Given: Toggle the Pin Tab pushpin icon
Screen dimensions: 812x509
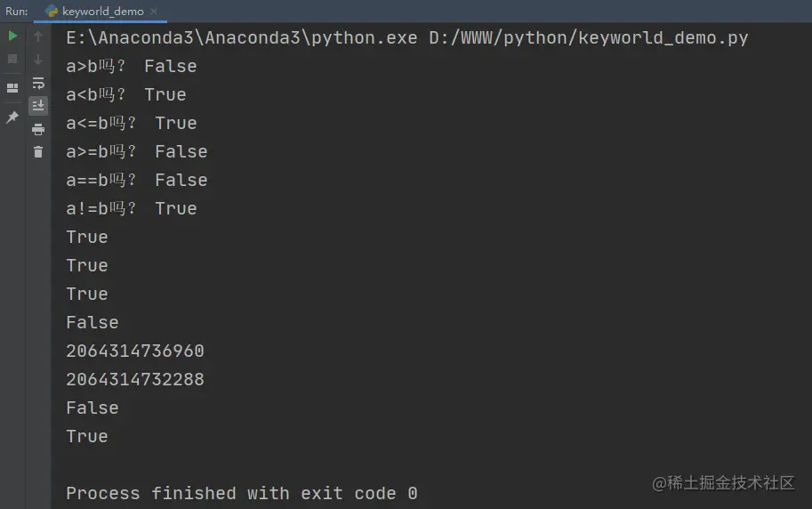Looking at the screenshot, I should (x=12, y=117).
